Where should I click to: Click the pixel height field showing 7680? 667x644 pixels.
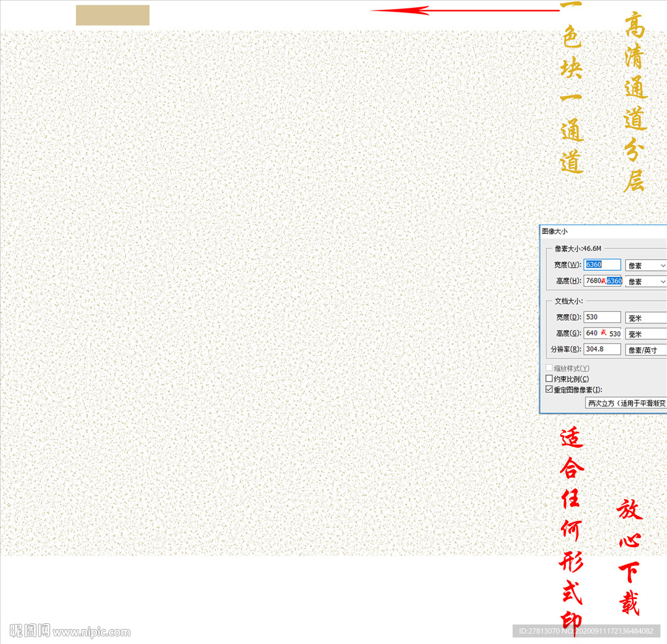point(603,281)
